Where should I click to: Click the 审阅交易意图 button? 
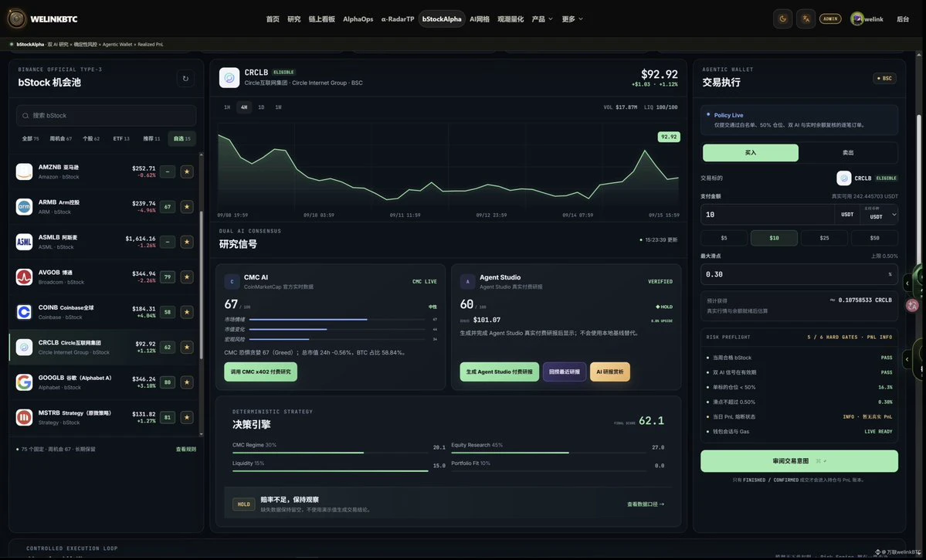799,461
